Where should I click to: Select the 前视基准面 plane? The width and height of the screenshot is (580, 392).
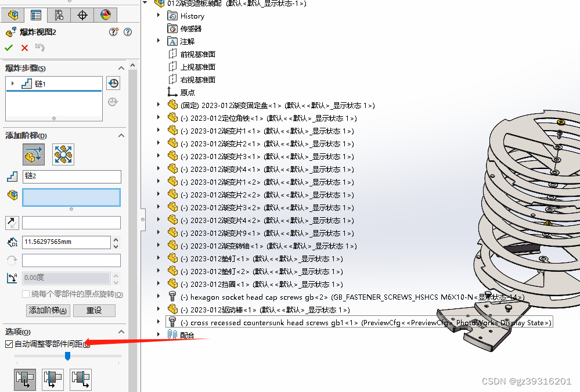197,54
